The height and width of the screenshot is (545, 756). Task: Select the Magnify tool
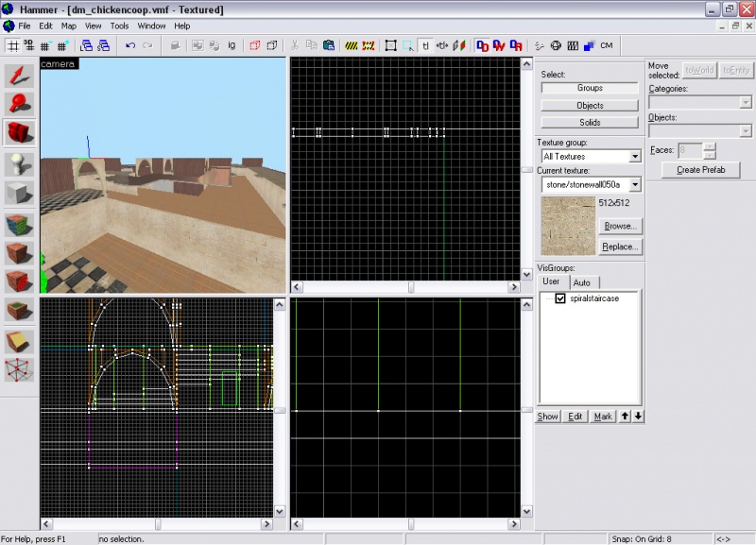[19, 104]
